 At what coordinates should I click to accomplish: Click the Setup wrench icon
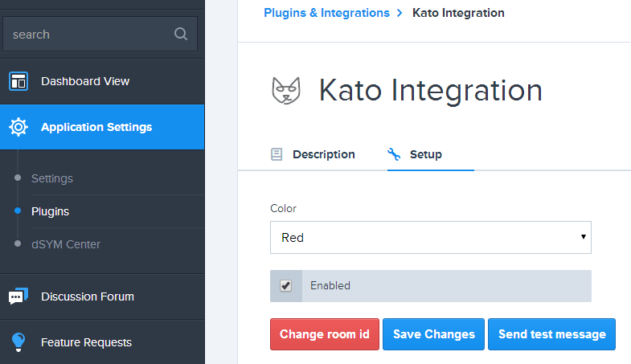(x=394, y=154)
